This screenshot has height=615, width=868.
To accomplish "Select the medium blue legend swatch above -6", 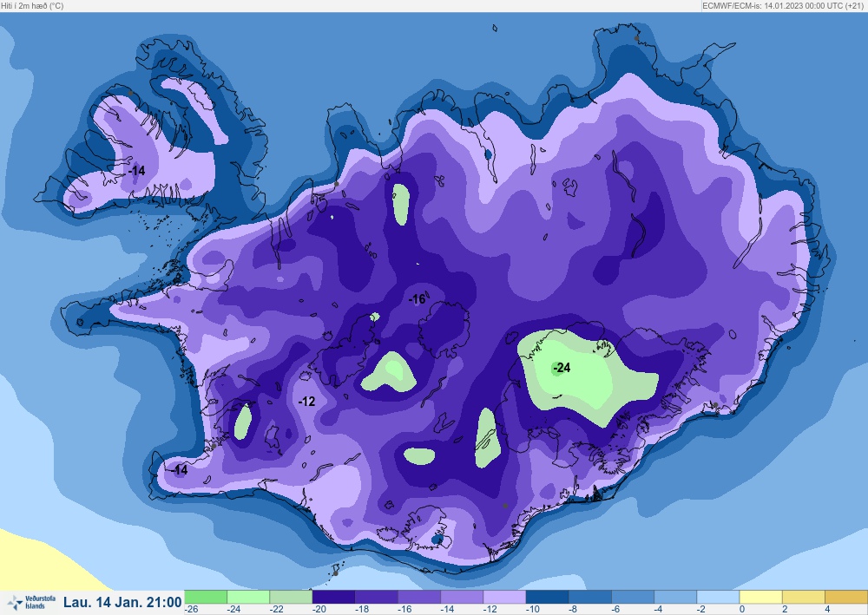I will pyautogui.click(x=632, y=597).
